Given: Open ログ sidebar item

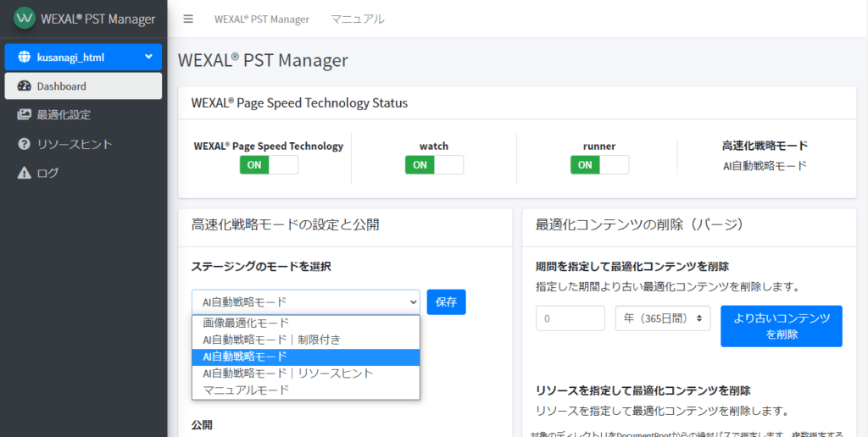Looking at the screenshot, I should [83, 173].
